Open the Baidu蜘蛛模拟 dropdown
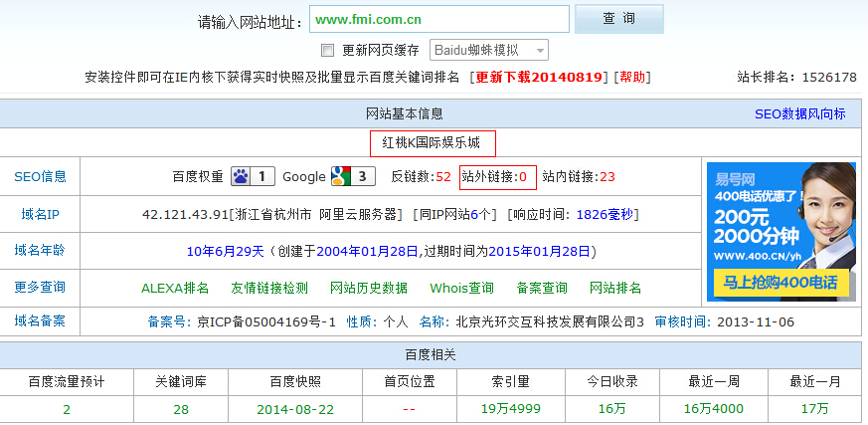The image size is (868, 425). (489, 50)
